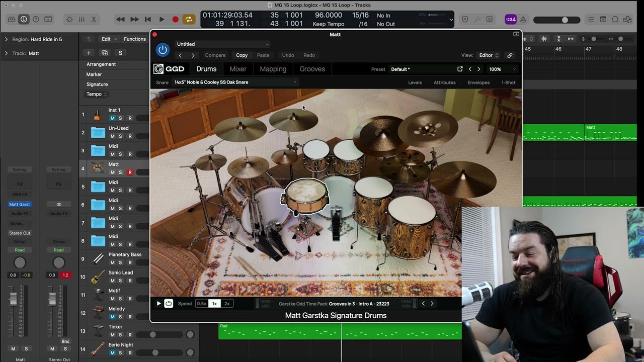Expand the Region inspector section

pos(6,39)
